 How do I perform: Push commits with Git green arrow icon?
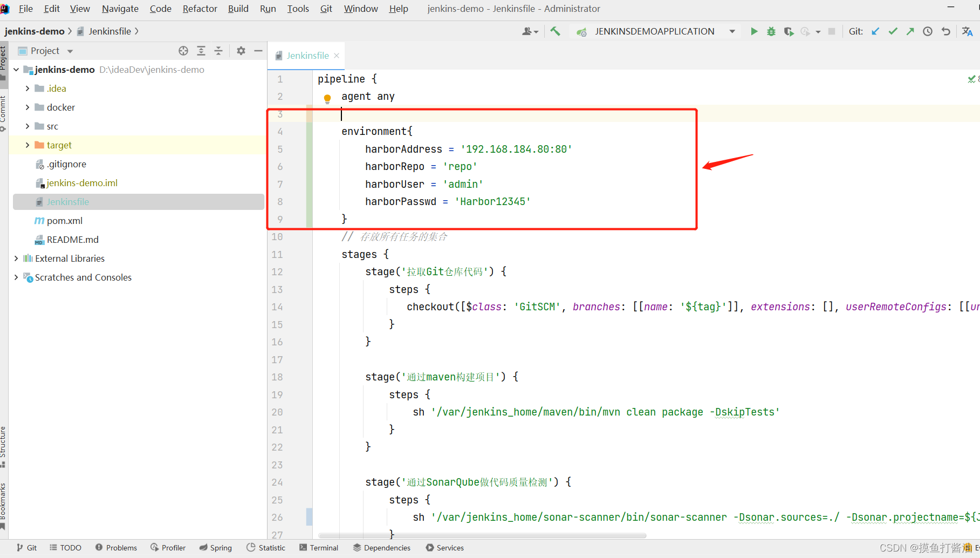pyautogui.click(x=910, y=31)
